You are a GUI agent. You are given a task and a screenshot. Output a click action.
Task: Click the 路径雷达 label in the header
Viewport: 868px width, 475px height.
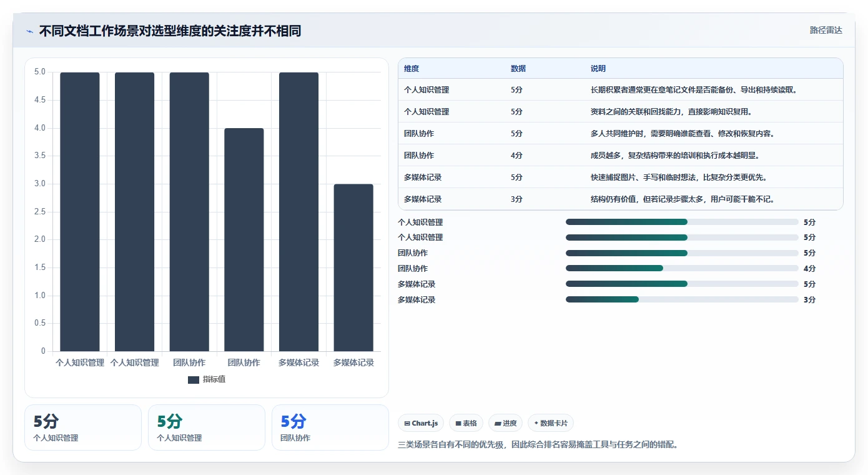point(826,30)
